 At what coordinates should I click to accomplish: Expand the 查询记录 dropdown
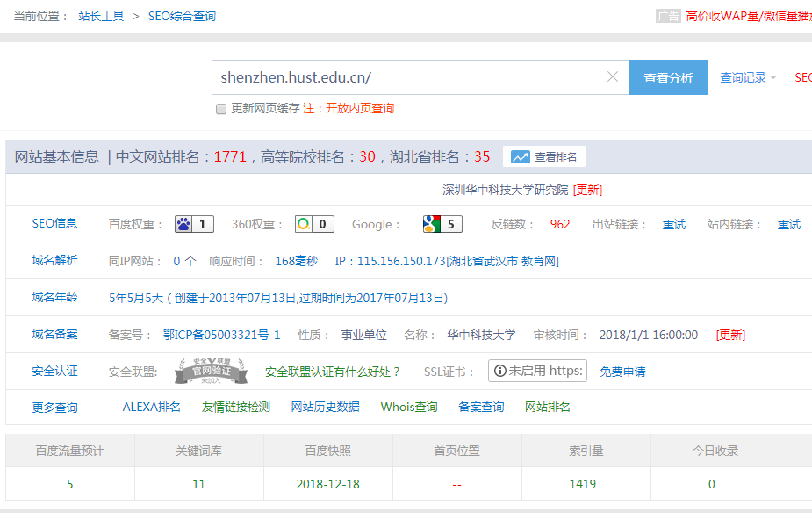point(748,77)
